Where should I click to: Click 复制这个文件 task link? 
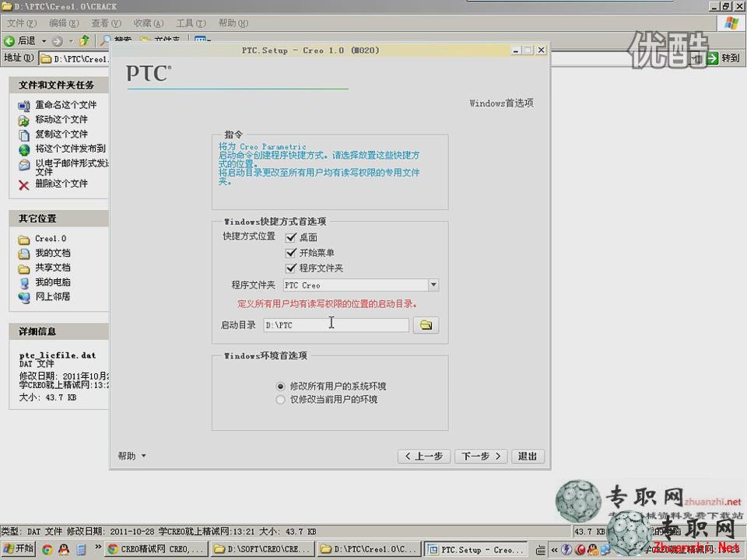(x=61, y=134)
